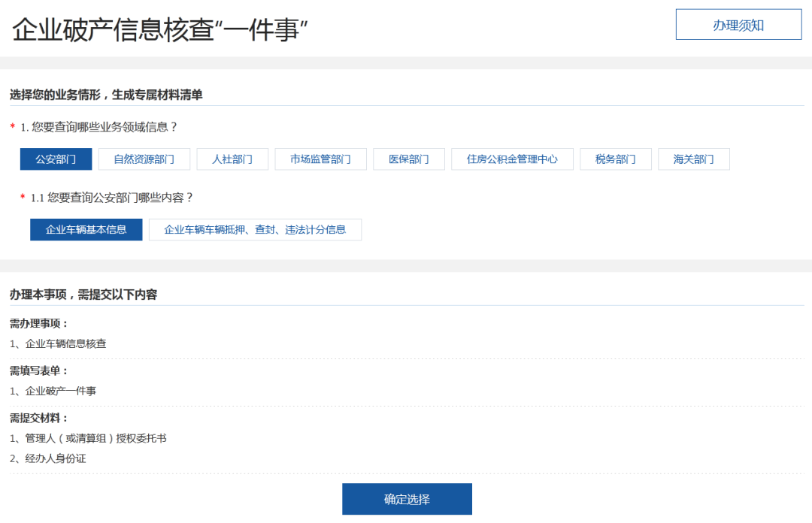
Task: Select the 海关部门 option
Action: 694,159
